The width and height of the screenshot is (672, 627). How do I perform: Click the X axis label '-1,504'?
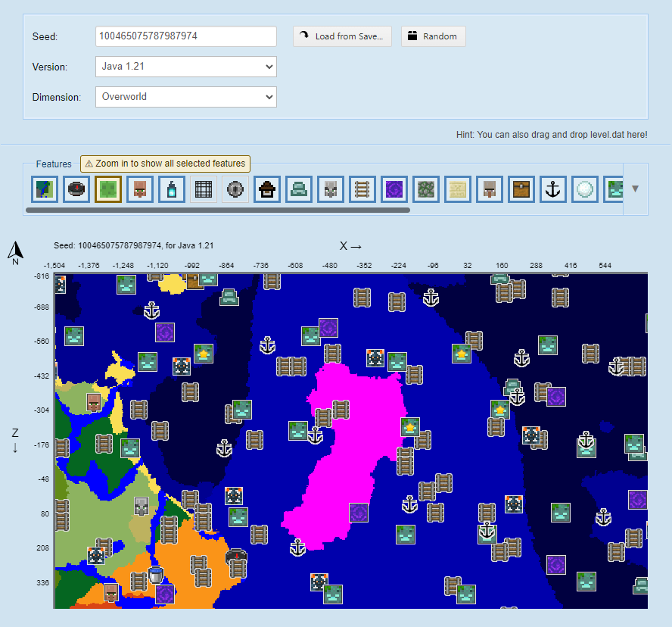[54, 266]
